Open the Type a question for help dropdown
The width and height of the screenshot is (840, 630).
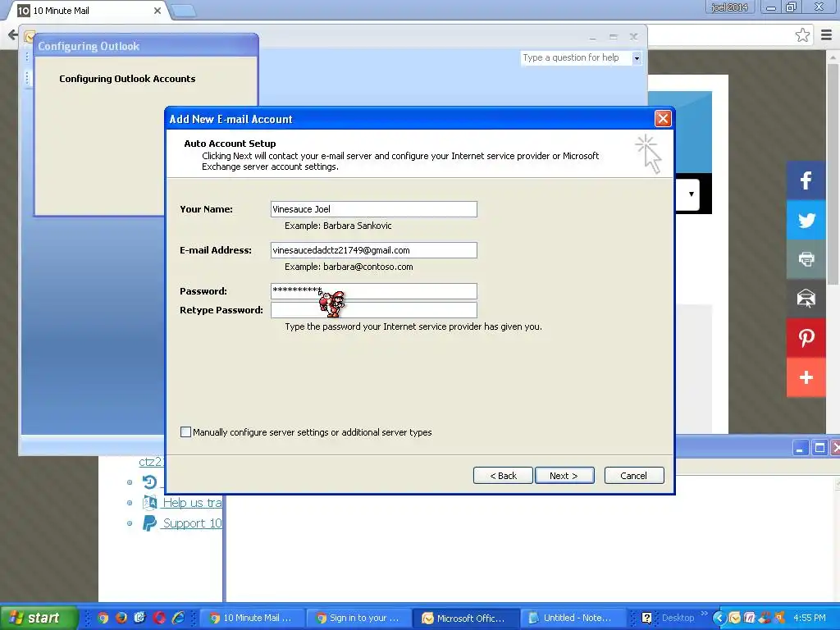click(x=637, y=58)
